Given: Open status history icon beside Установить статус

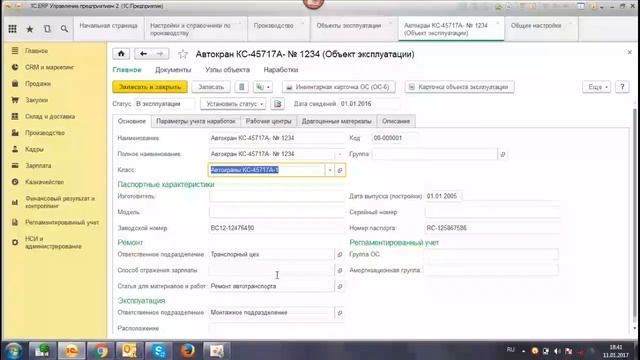Looking at the screenshot, I should click(x=278, y=104).
